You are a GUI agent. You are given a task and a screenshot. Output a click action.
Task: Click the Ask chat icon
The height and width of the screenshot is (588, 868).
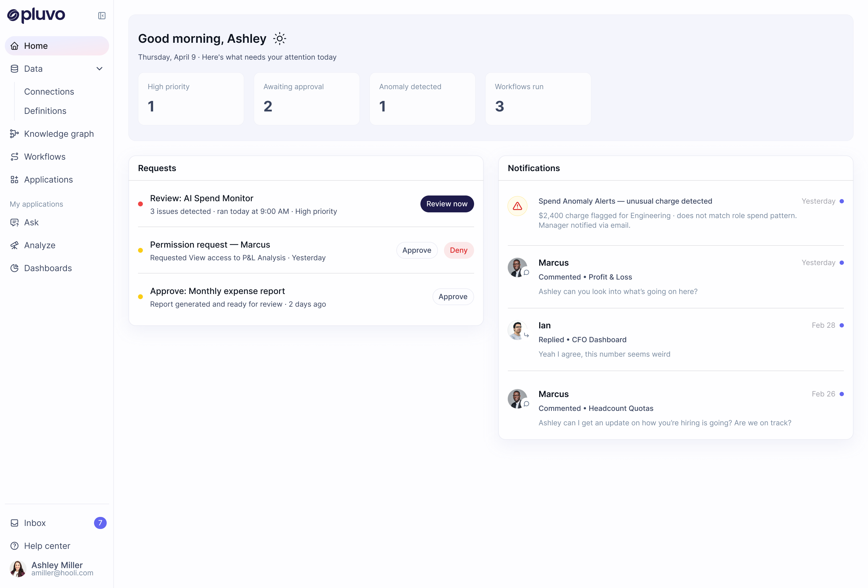coord(14,223)
